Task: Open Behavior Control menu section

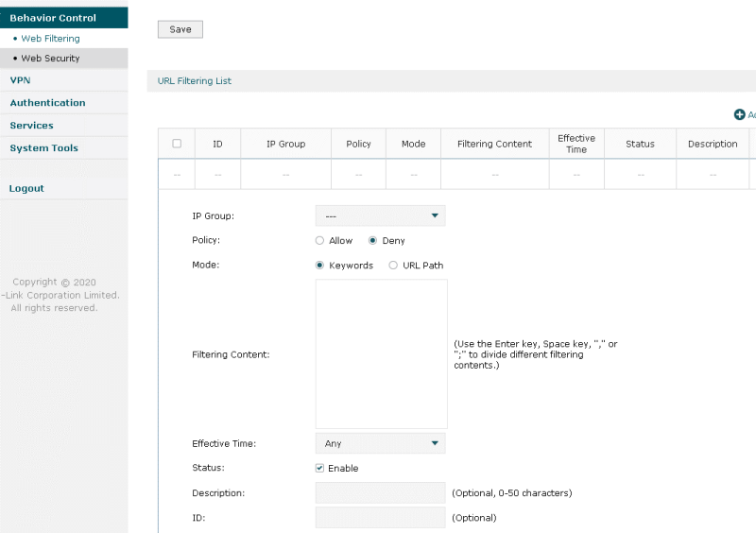Action: click(63, 18)
